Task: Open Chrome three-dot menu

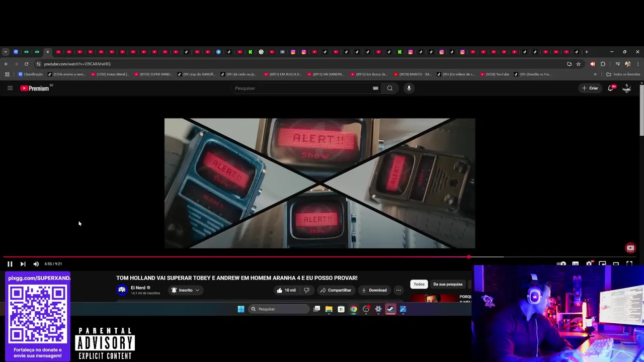Action: 638,64
